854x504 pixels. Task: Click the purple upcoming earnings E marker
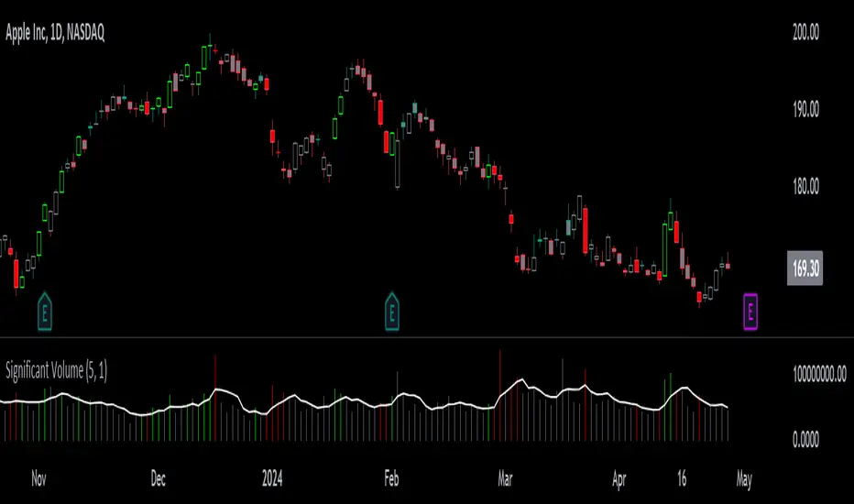750,312
